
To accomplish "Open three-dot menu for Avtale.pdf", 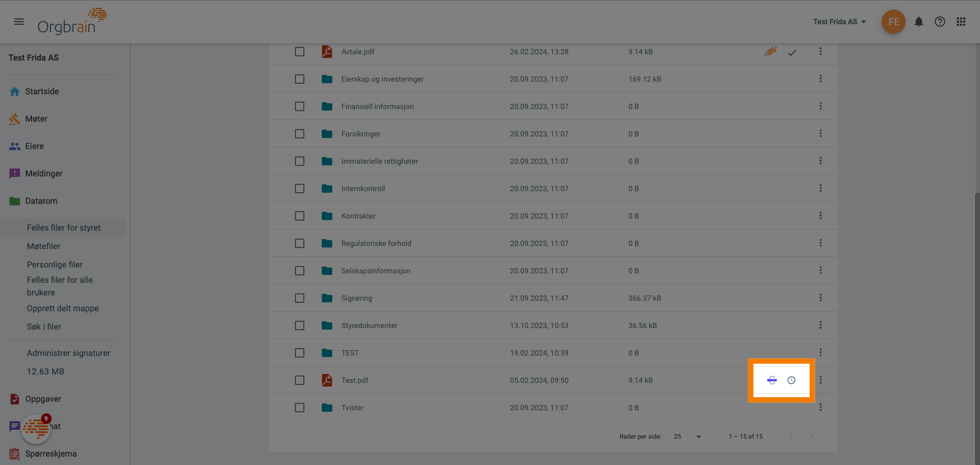I will pyautogui.click(x=820, y=51).
